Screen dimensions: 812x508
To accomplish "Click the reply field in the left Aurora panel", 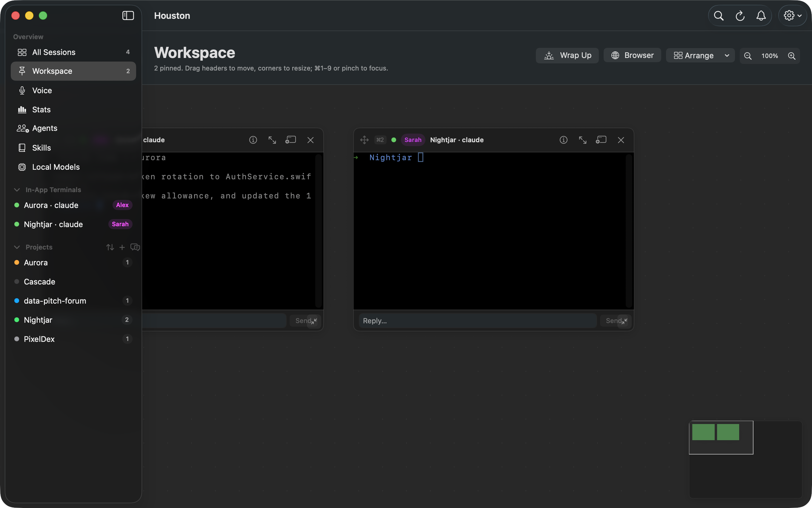I will point(214,321).
